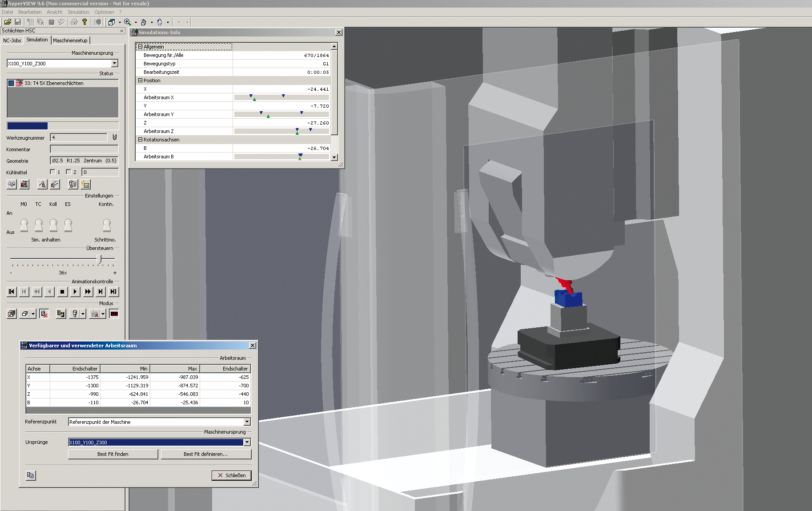Screen dimensions: 812x511
Task: Open the Maschinenursprung X100_Y100_Z300 dropdown
Action: (115, 64)
